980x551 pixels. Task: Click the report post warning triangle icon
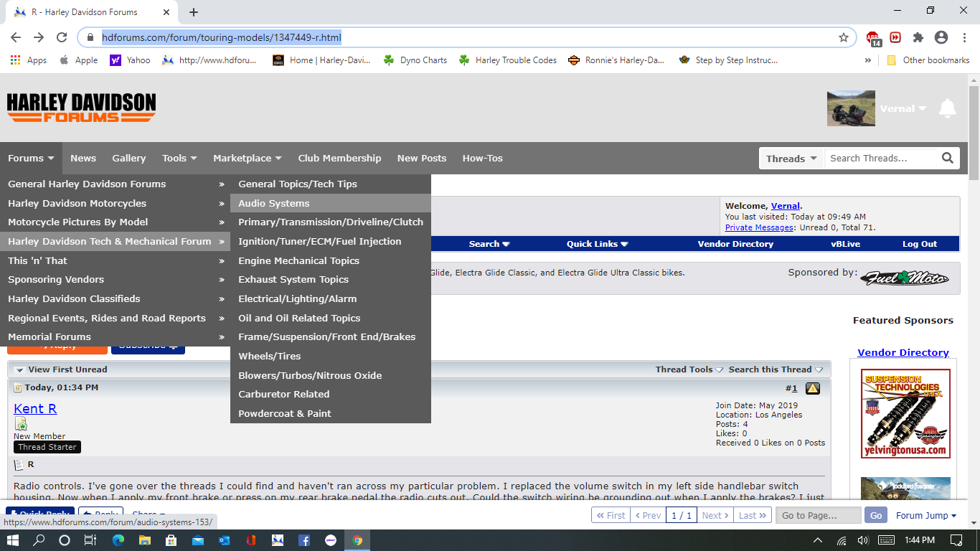coord(812,388)
